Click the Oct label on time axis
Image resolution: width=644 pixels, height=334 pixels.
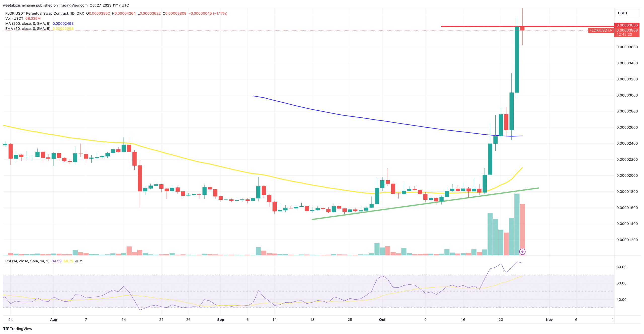pos(382,320)
